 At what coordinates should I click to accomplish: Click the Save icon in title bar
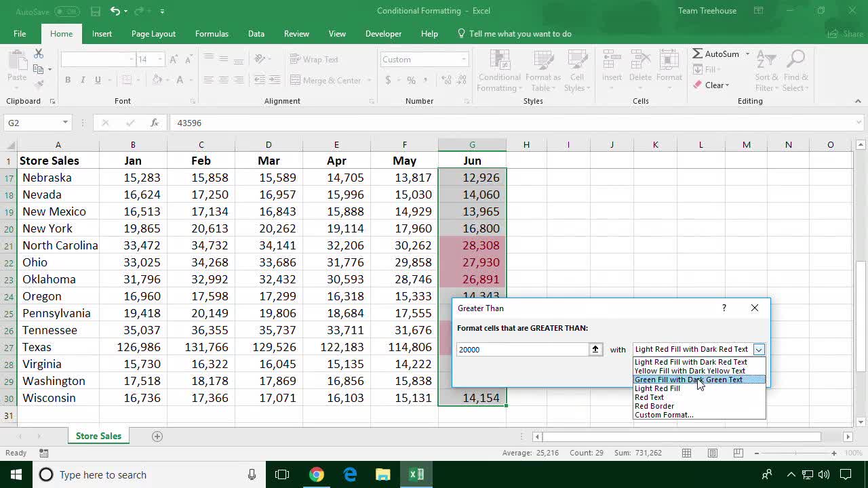pos(96,12)
